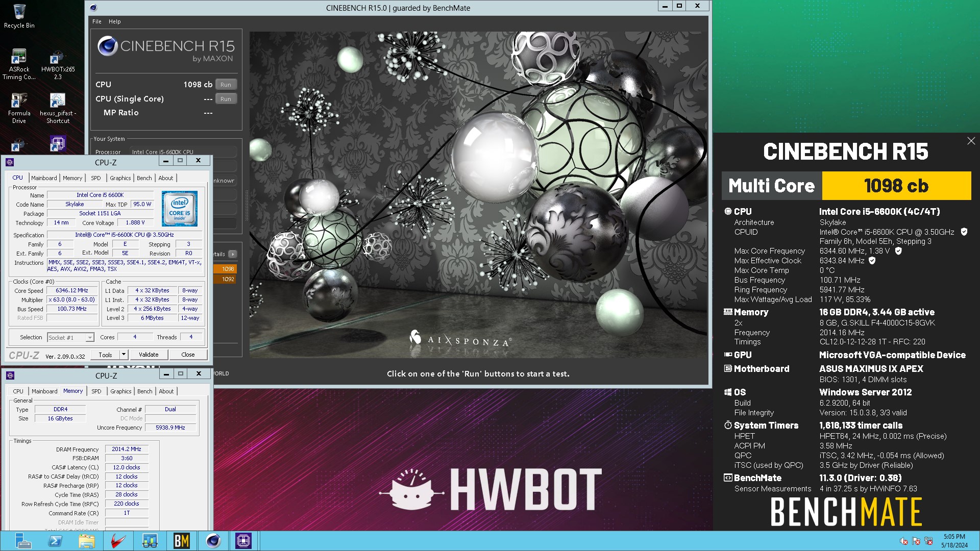Click the Bus Speed 100.73 MHz field
980x551 pixels.
(x=72, y=309)
